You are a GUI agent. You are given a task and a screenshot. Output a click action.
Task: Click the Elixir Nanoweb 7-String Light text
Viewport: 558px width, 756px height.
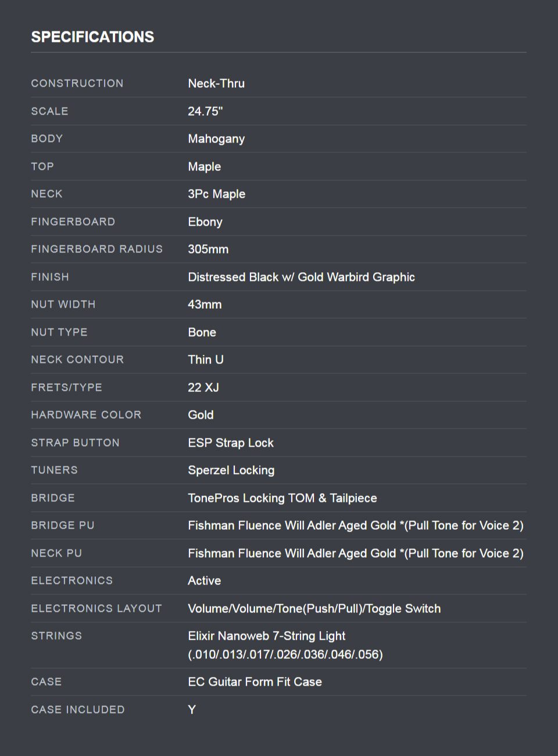point(267,636)
